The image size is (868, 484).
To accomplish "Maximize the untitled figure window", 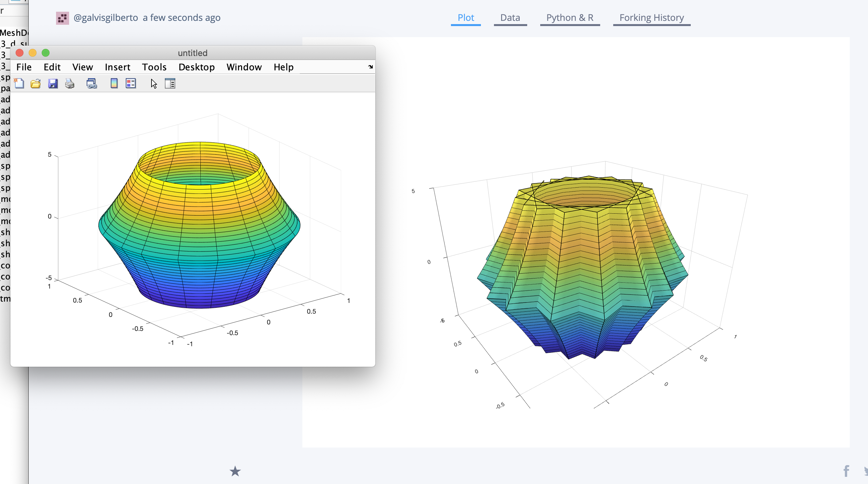I will point(46,53).
